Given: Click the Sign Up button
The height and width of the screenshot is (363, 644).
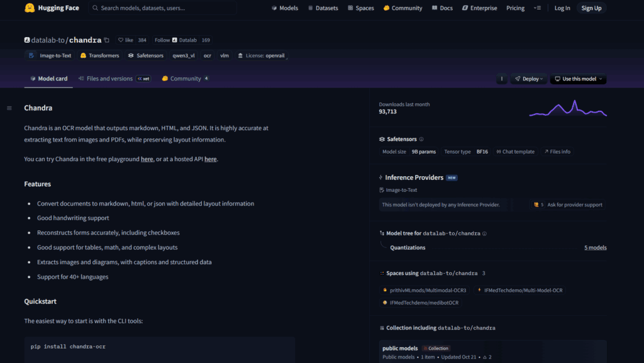Looking at the screenshot, I should [591, 8].
